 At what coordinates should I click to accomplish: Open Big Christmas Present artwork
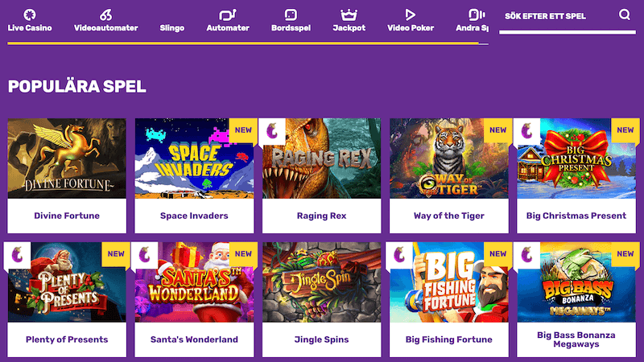tap(576, 158)
